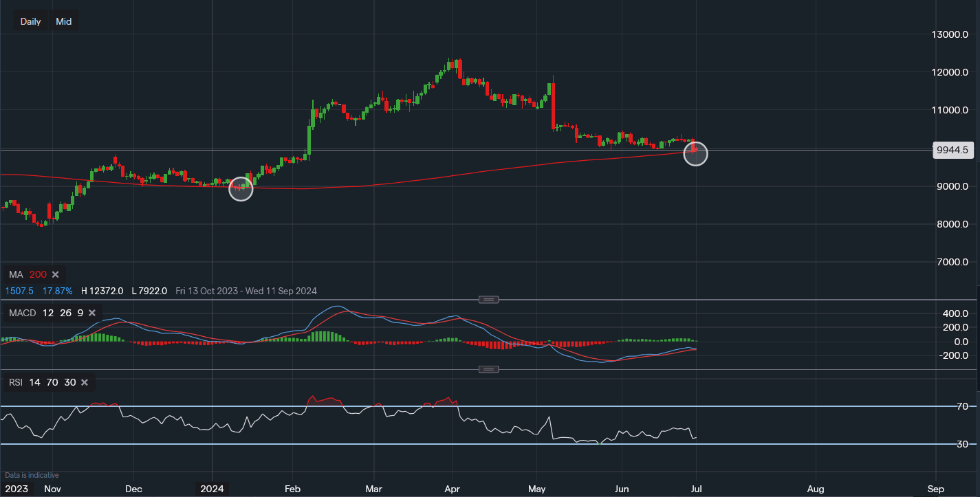This screenshot has height=497, width=980.
Task: Open the Daily timeframe selector
Action: point(30,21)
